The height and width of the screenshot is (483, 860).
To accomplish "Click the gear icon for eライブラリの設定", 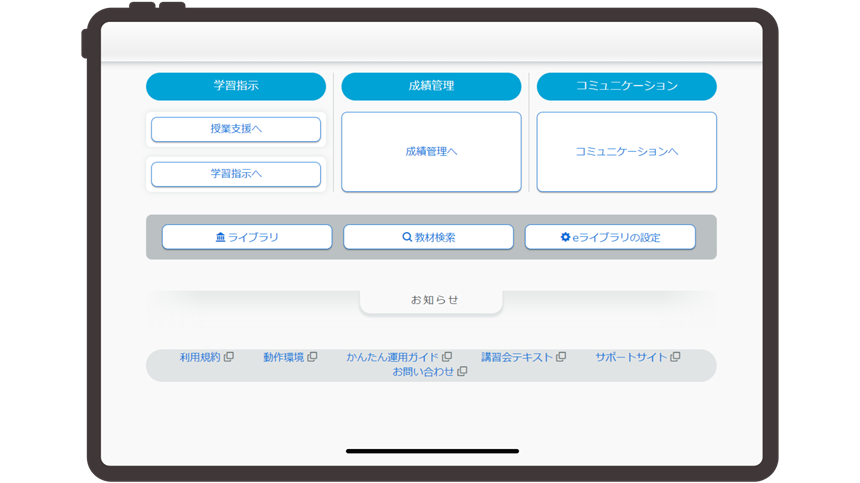I will [565, 238].
